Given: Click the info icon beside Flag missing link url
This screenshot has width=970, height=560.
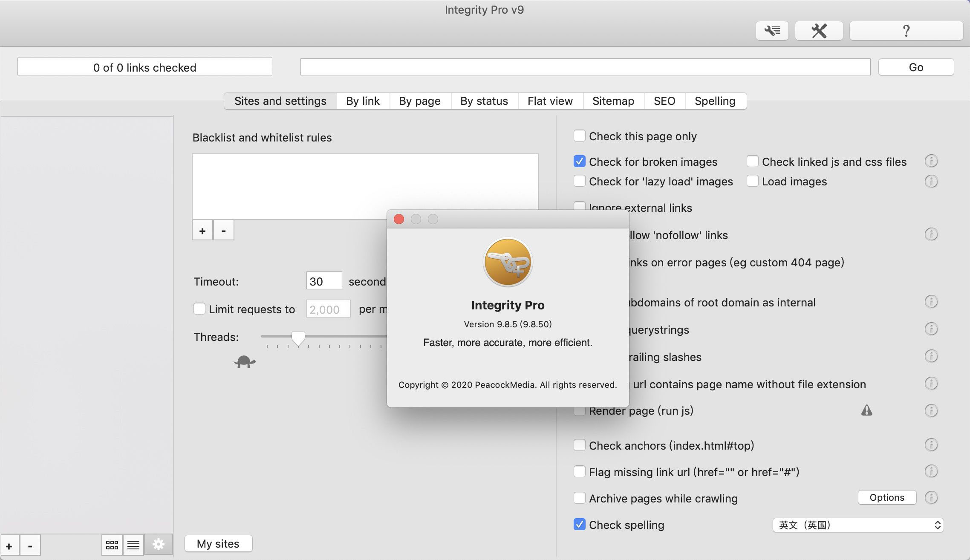Looking at the screenshot, I should (931, 471).
